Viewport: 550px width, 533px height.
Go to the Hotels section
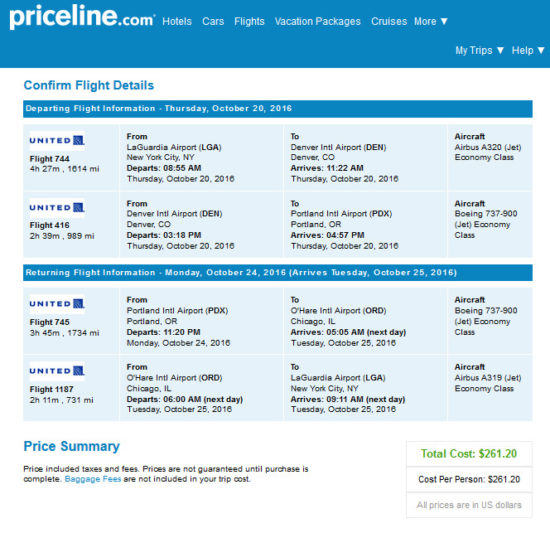[x=177, y=21]
